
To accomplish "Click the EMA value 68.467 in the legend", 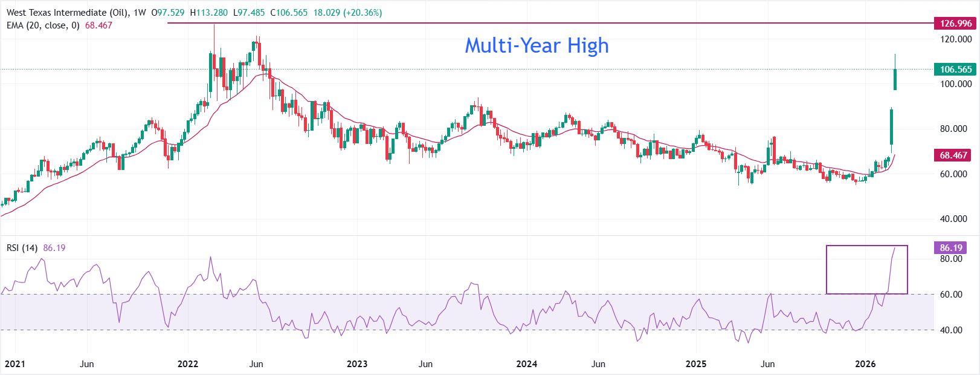I will coord(98,25).
